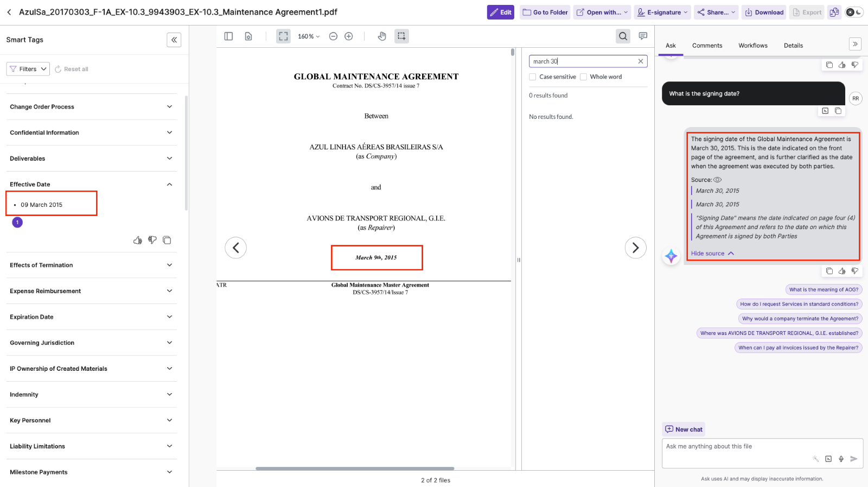Open the Workflows tab
868x487 pixels.
(x=752, y=46)
